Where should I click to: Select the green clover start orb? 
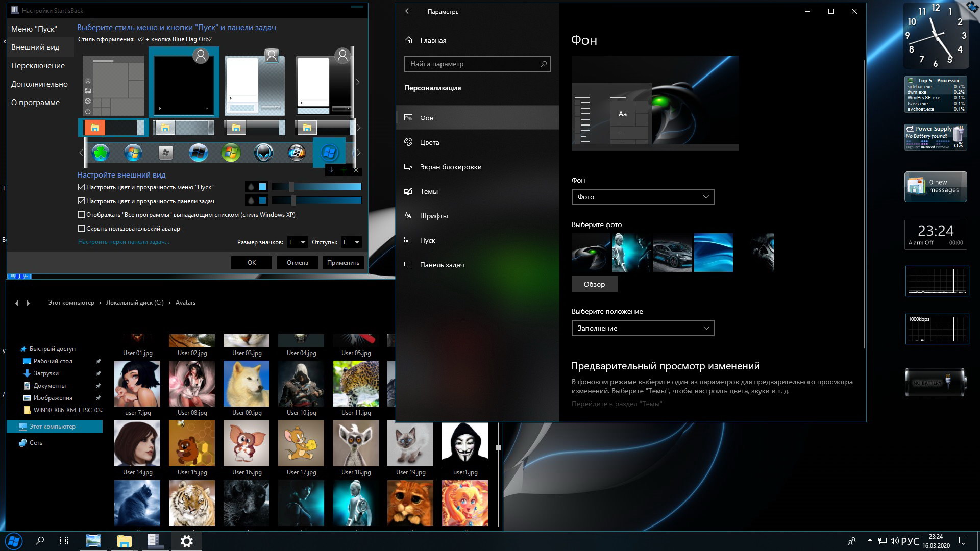point(101,153)
